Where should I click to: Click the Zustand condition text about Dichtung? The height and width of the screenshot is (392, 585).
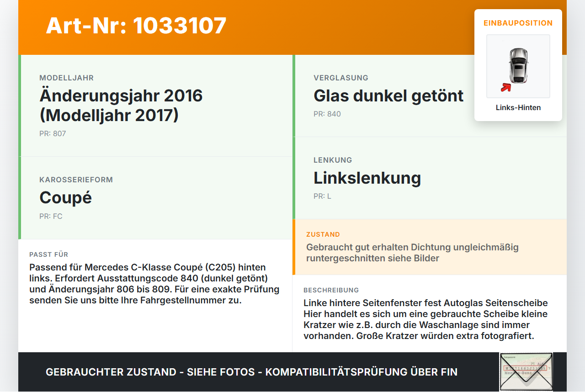[412, 253]
